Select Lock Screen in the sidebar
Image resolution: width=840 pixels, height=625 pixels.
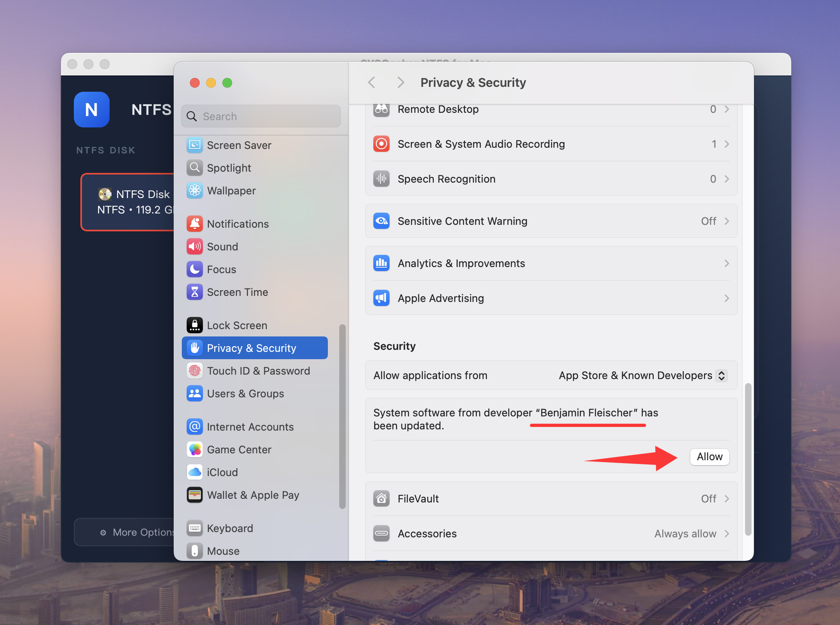coord(237,325)
